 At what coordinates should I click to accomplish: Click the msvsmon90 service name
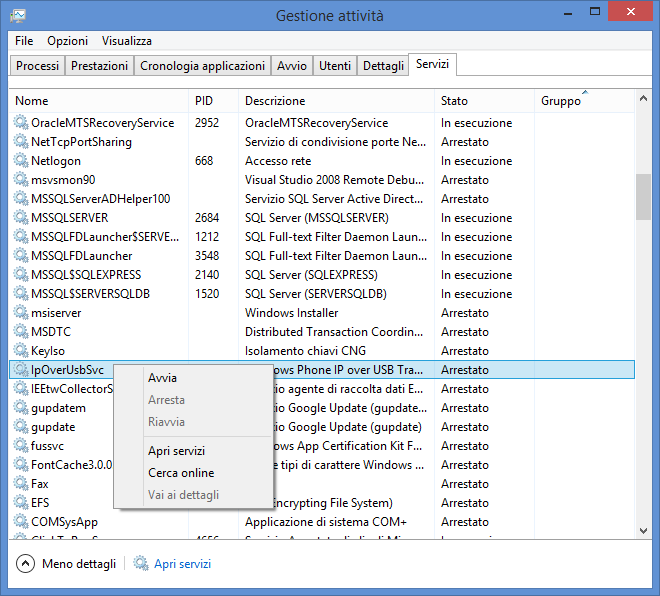tap(63, 180)
